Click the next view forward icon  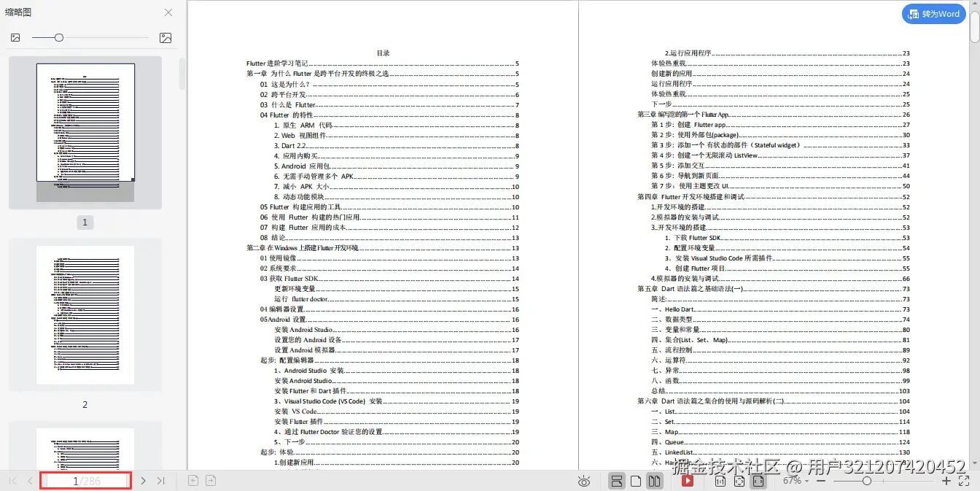coord(211,481)
